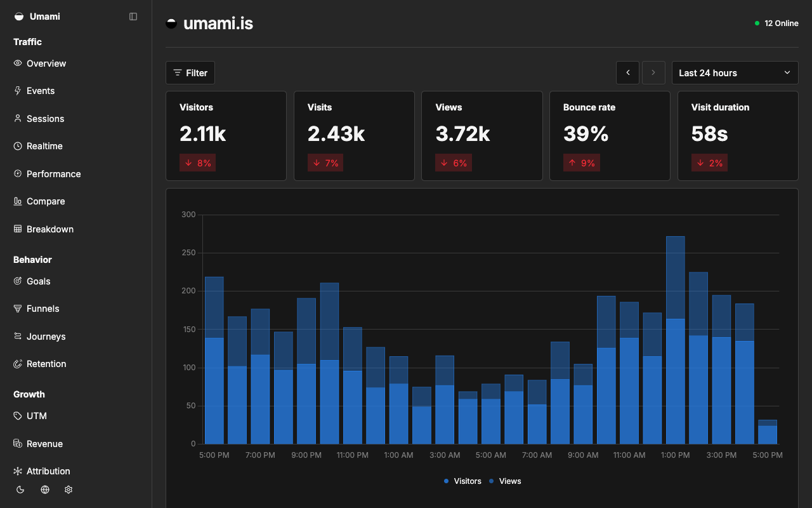Click the Retention cycle icon

pyautogui.click(x=18, y=364)
